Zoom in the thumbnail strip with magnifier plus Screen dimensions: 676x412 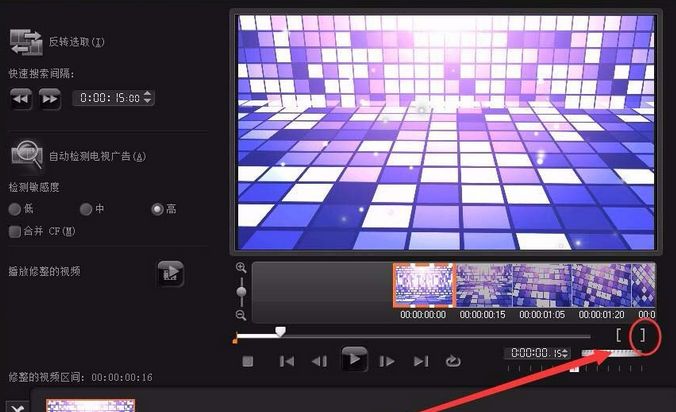pos(241,268)
